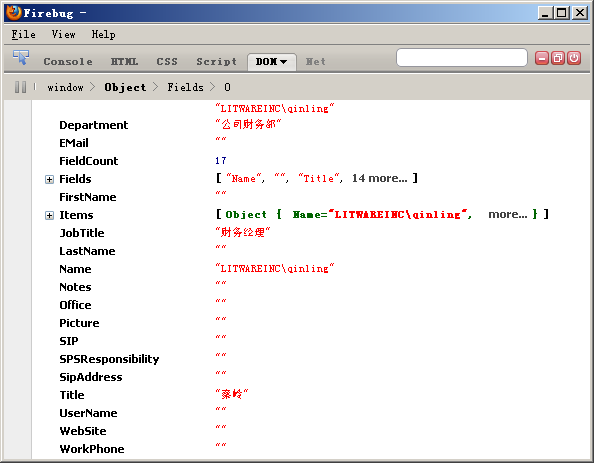Select the Picture property name
The image size is (594, 463).
80,323
